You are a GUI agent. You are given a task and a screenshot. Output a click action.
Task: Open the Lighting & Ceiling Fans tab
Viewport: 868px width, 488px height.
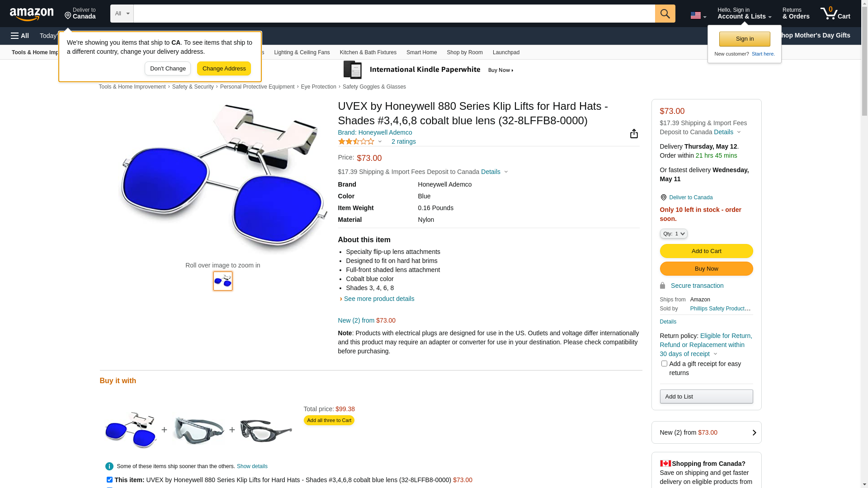click(302, 52)
